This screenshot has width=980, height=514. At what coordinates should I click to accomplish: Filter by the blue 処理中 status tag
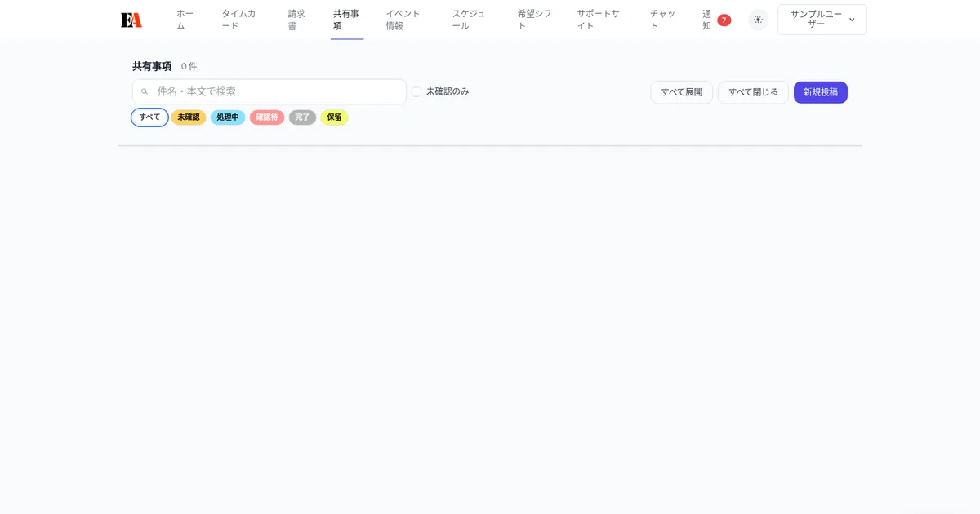pyautogui.click(x=227, y=117)
